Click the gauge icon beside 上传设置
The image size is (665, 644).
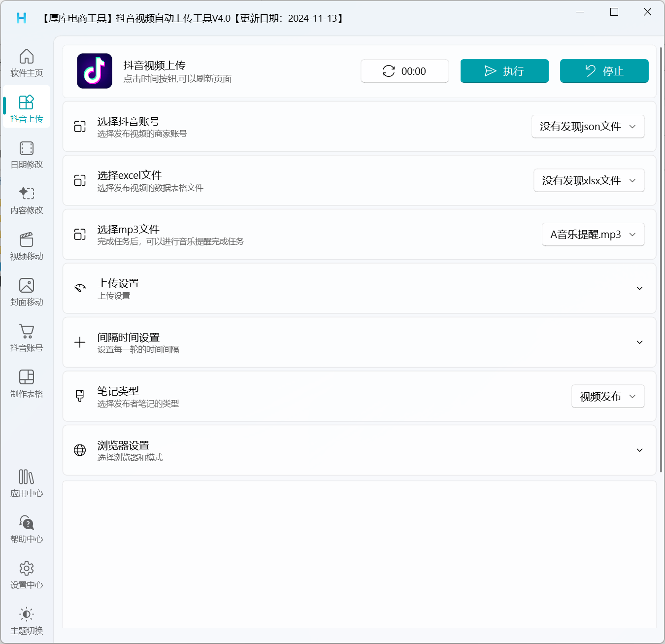pos(80,288)
